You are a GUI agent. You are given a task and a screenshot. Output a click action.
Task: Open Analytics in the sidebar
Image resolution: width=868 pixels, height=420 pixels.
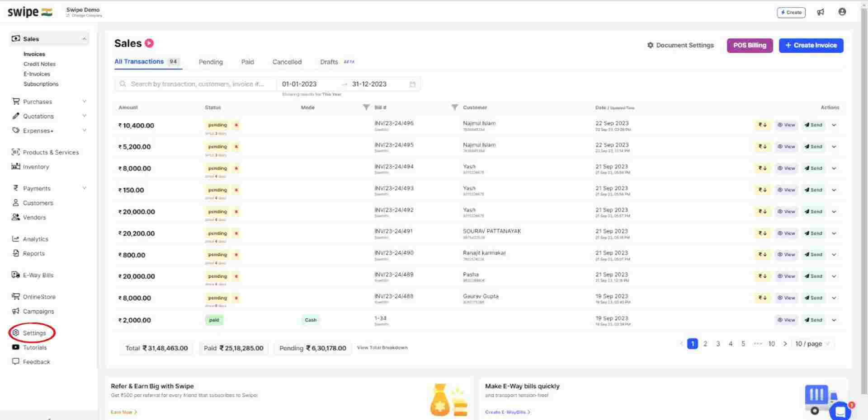30,239
